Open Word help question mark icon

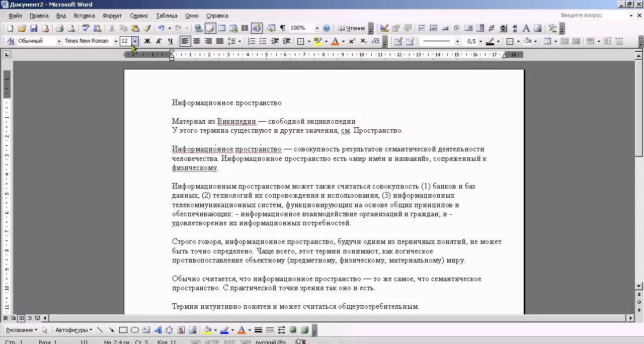click(x=327, y=28)
